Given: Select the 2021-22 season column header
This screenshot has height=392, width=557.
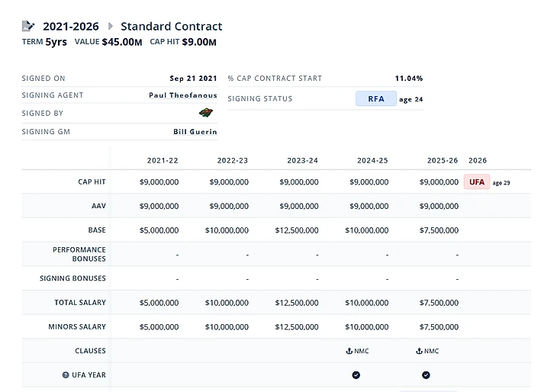Looking at the screenshot, I should [163, 160].
